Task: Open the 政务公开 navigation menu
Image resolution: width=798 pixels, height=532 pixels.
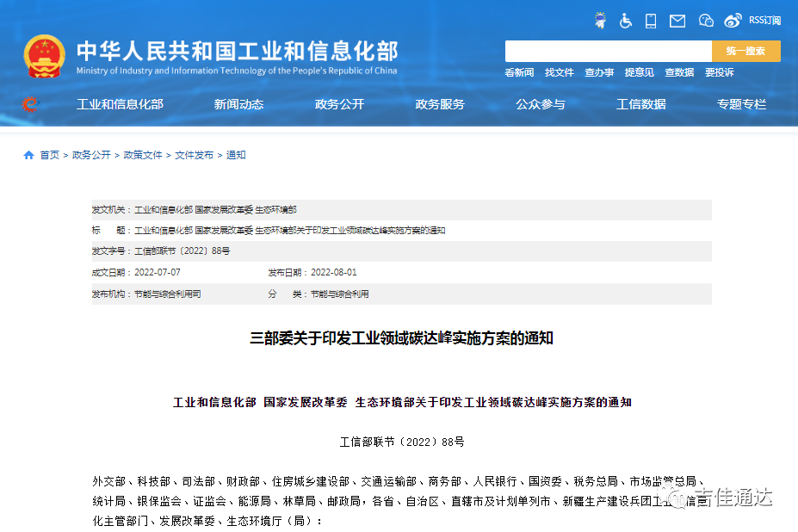Action: pyautogui.click(x=339, y=103)
